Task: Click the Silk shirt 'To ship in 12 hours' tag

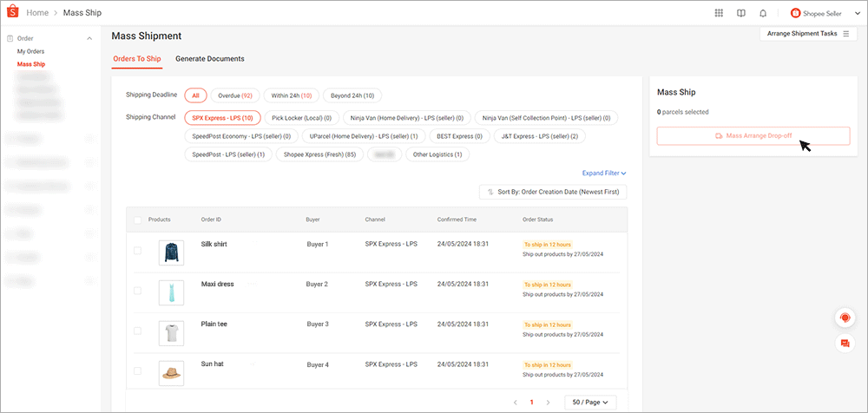Action: [x=548, y=244]
